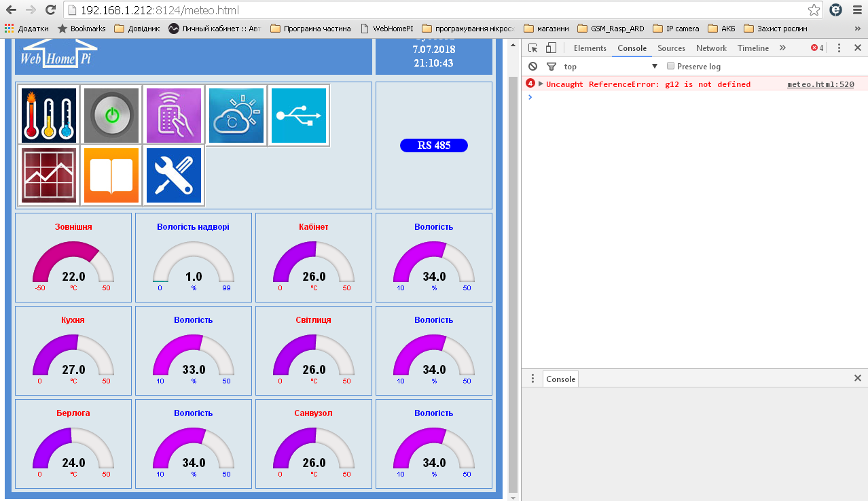The height and width of the screenshot is (501, 868).
Task: Click the Кухня gauge title
Action: pos(73,319)
